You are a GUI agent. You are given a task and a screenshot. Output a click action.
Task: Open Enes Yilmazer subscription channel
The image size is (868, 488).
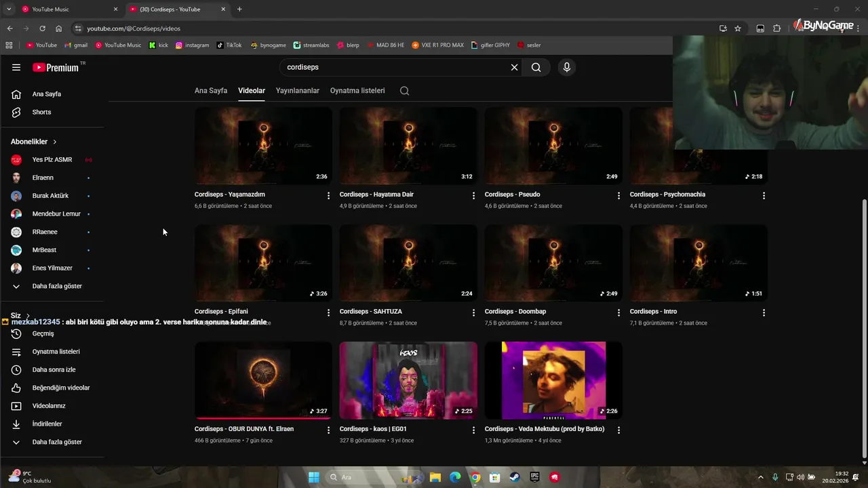tap(52, 268)
